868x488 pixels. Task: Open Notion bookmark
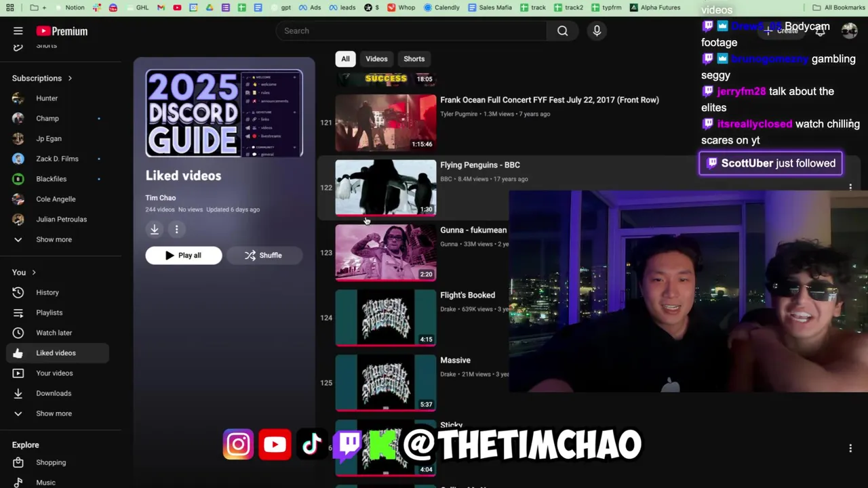click(x=70, y=7)
